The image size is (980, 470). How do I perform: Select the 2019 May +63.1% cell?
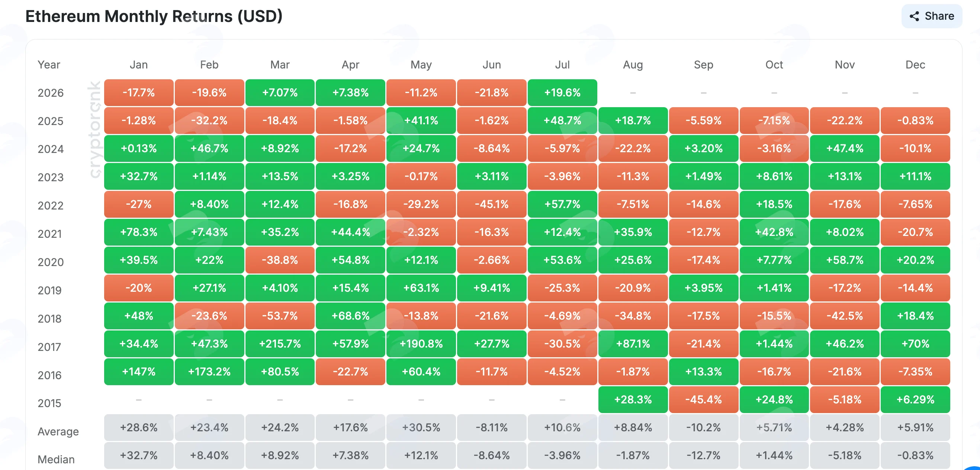[x=421, y=288]
